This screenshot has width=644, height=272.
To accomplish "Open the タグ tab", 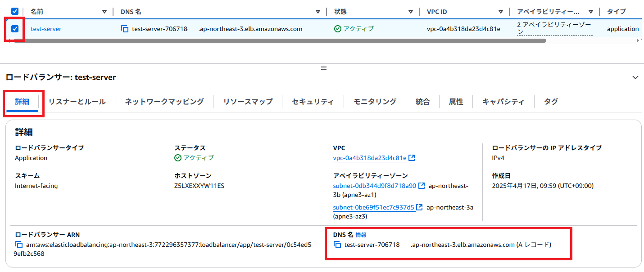I will pos(550,102).
